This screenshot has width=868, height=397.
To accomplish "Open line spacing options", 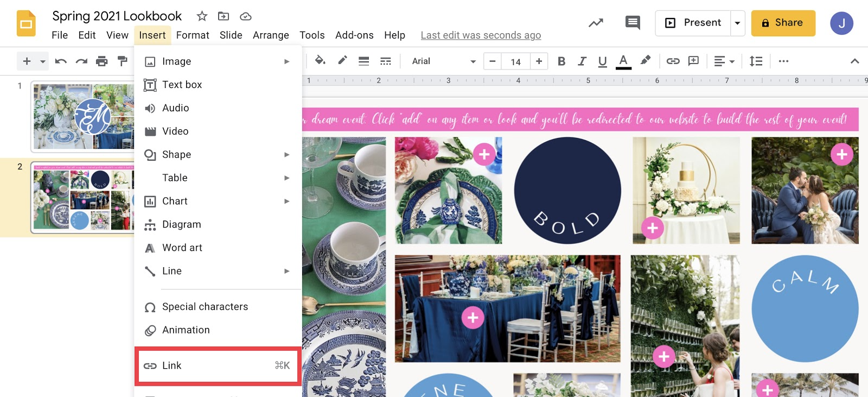I will click(756, 61).
